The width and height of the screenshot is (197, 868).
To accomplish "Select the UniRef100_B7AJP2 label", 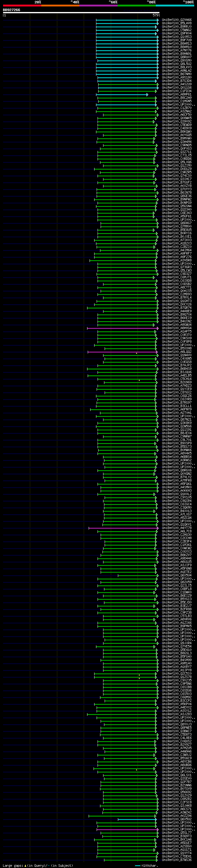I will coord(176,365).
